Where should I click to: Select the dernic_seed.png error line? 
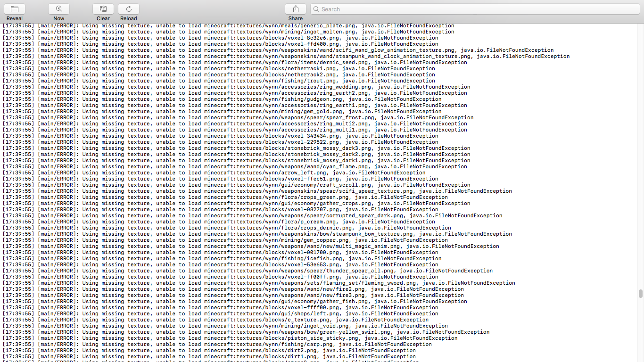click(235, 63)
